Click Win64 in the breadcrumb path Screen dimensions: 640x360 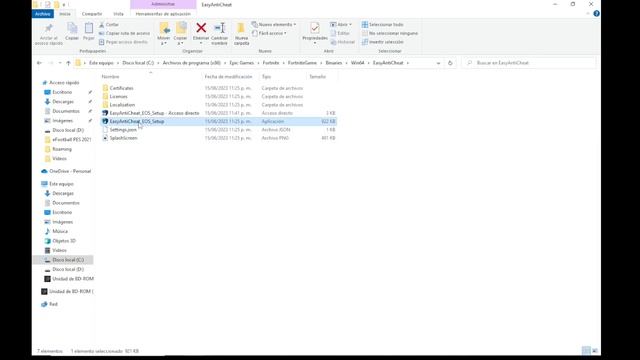tap(357, 63)
